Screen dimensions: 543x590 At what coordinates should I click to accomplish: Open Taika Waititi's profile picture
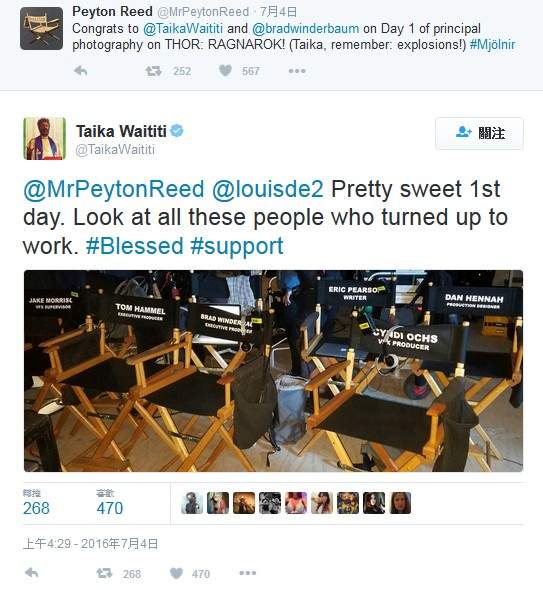pos(44,138)
